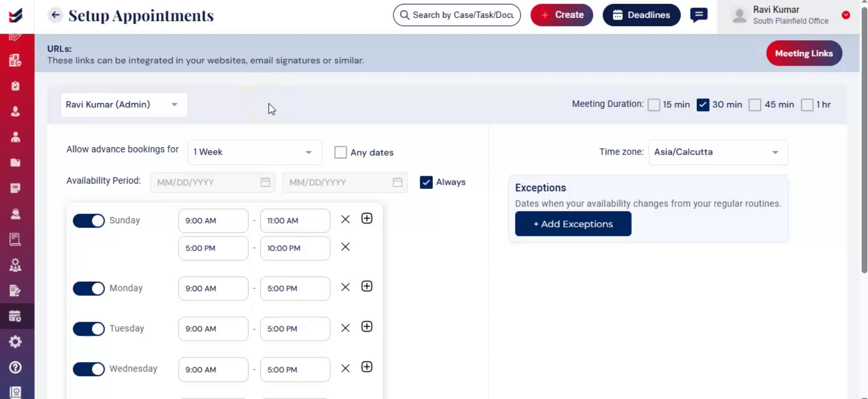
Task: Open the folder sidebar icon
Action: (15, 163)
